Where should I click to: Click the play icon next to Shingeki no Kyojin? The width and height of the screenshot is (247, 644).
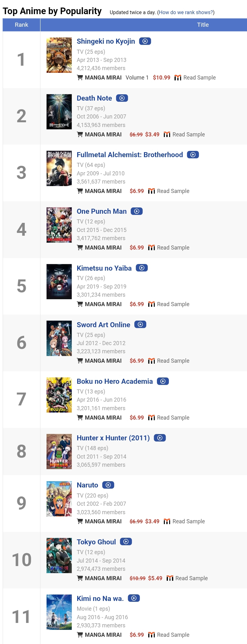click(x=145, y=41)
